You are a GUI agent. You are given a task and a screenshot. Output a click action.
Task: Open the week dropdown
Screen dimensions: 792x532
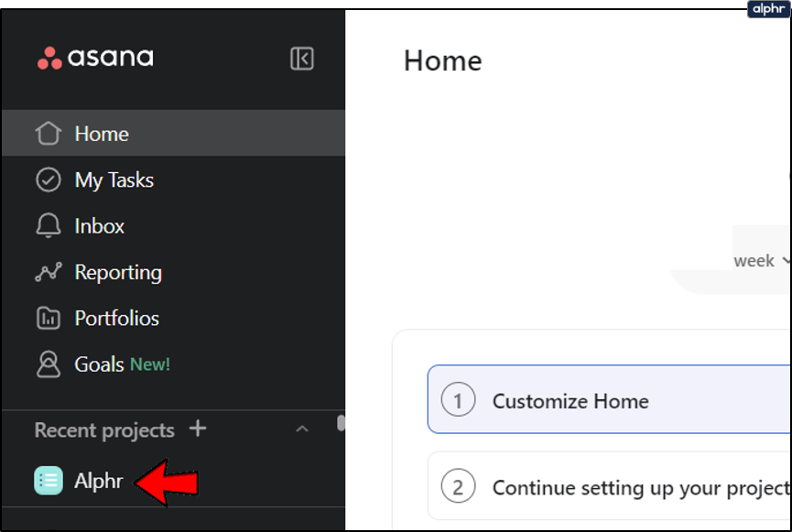coord(761,261)
